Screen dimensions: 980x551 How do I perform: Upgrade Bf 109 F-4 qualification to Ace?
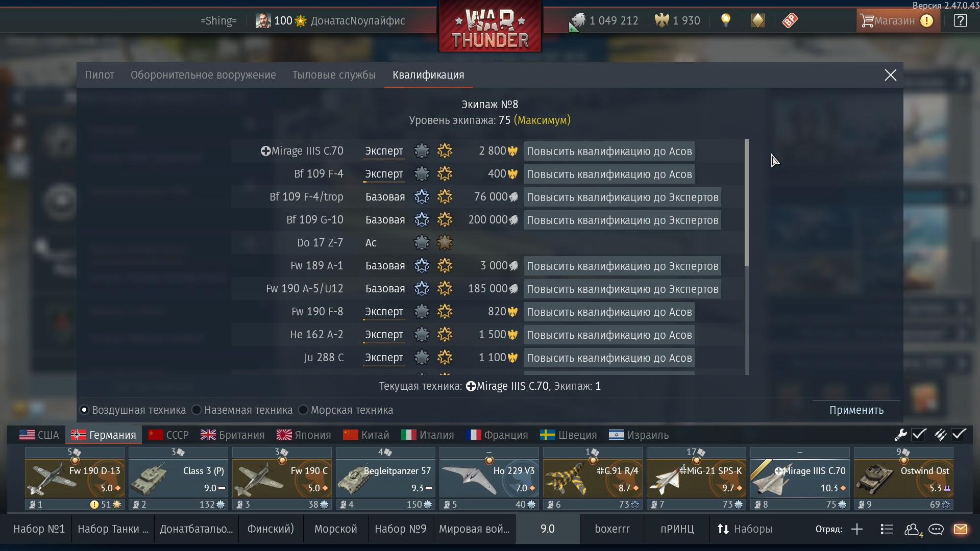point(609,174)
